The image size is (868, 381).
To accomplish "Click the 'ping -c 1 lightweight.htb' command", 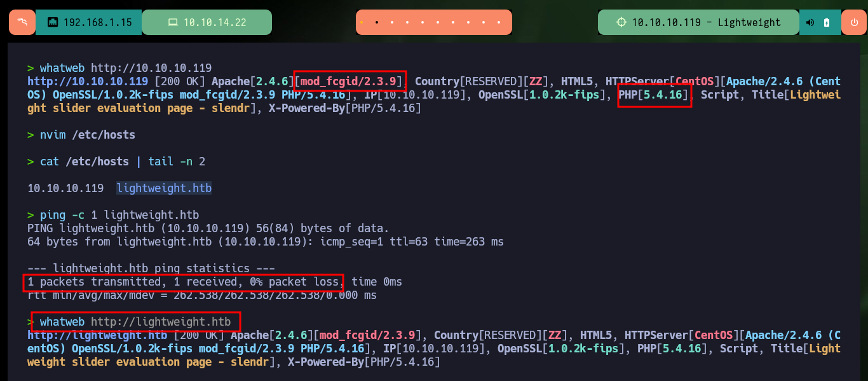I will click(119, 215).
